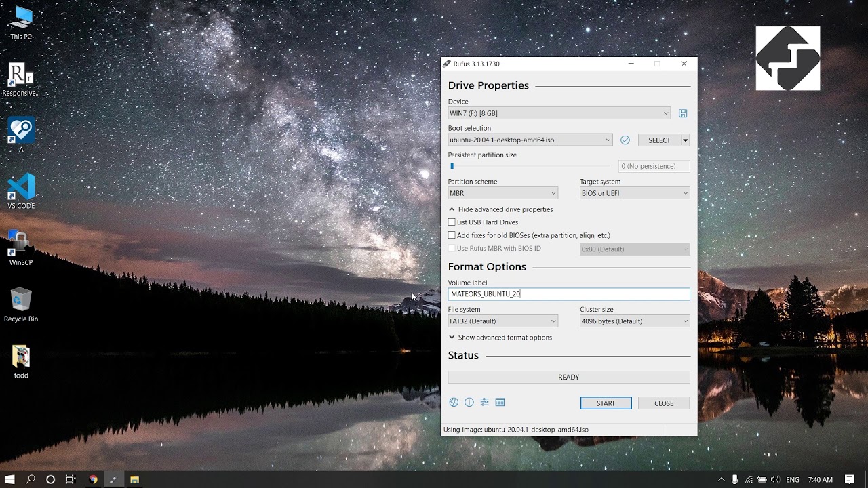Show hidden tray icons arrow
This screenshot has width=868, height=488.
tap(722, 479)
